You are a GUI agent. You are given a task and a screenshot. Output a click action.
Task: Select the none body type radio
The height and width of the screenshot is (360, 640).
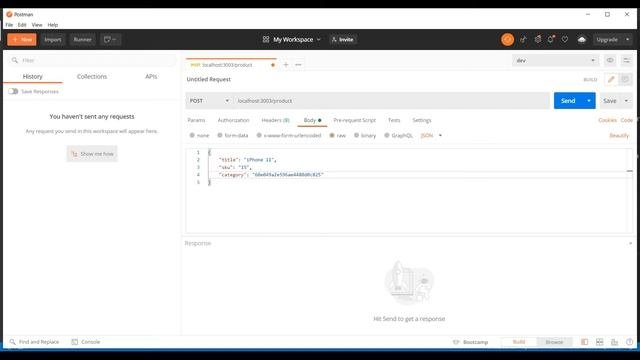click(192, 135)
